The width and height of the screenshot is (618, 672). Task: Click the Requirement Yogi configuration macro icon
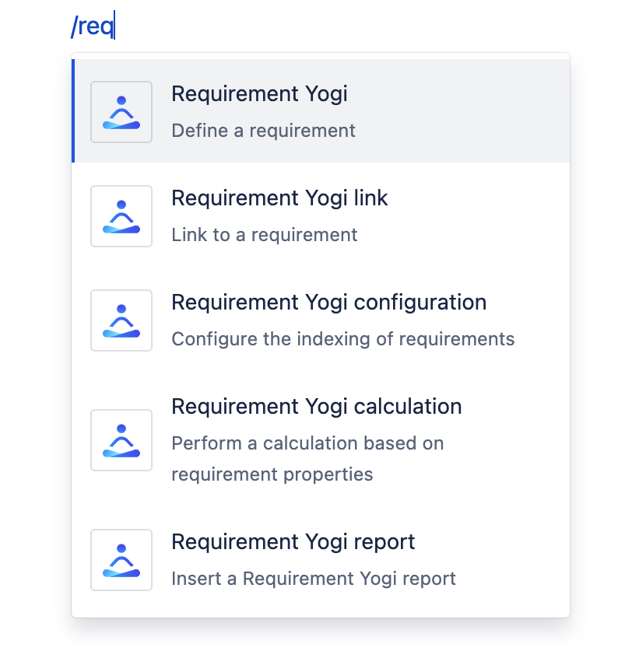click(121, 320)
